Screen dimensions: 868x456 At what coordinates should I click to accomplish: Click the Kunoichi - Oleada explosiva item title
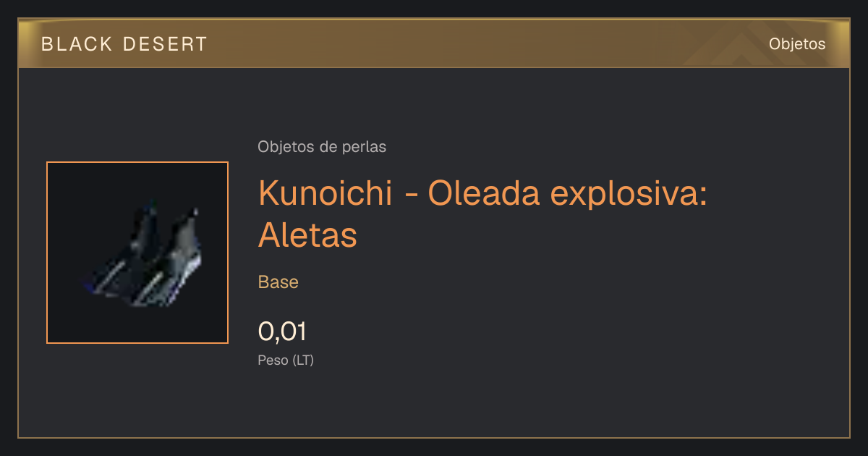pos(482,214)
